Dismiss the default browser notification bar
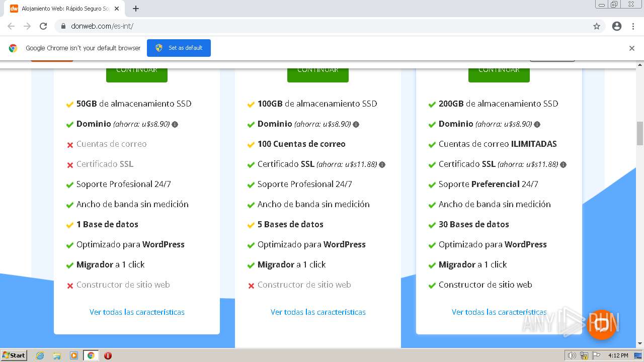The width and height of the screenshot is (644, 362). pyautogui.click(x=632, y=48)
